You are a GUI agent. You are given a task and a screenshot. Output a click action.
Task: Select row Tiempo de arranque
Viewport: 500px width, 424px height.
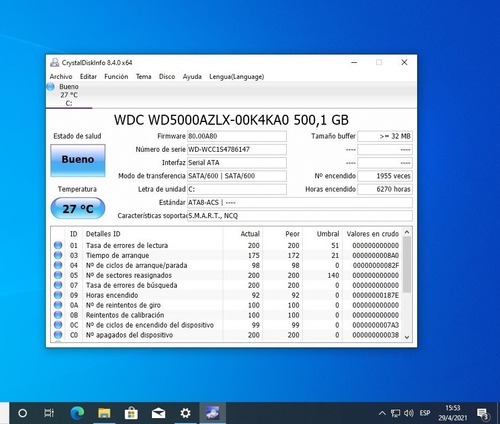[x=227, y=255]
